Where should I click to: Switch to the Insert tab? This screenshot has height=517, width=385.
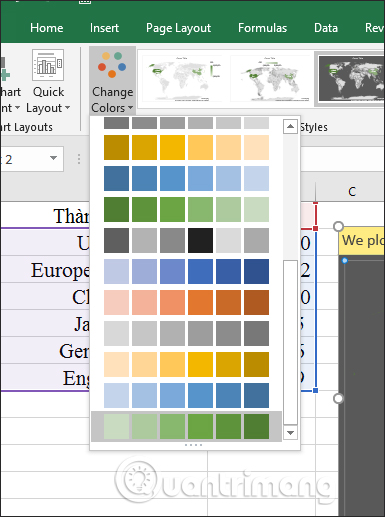pyautogui.click(x=104, y=28)
